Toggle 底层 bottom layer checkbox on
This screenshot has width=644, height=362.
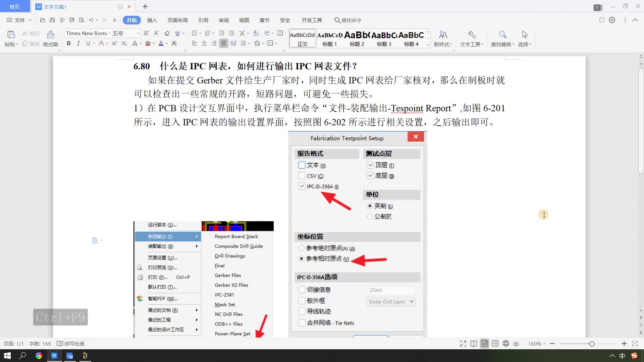point(370,176)
